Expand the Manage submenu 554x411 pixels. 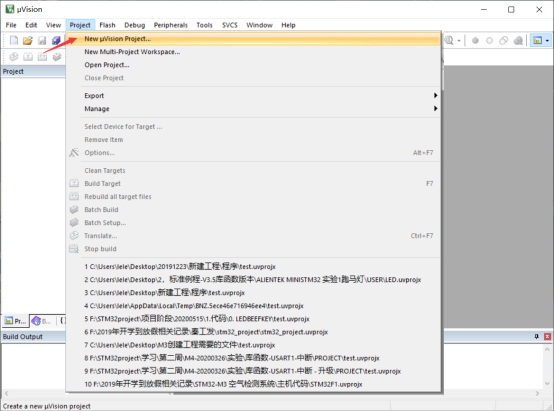click(x=253, y=108)
